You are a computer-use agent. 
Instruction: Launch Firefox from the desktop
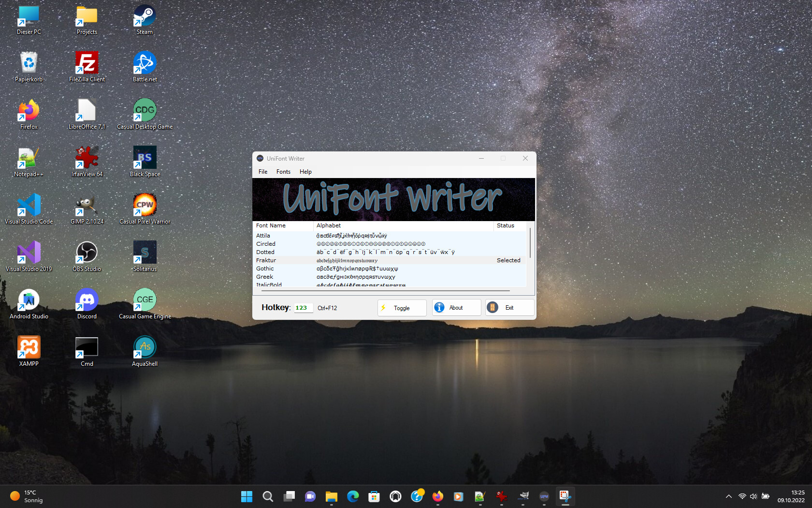(x=29, y=111)
